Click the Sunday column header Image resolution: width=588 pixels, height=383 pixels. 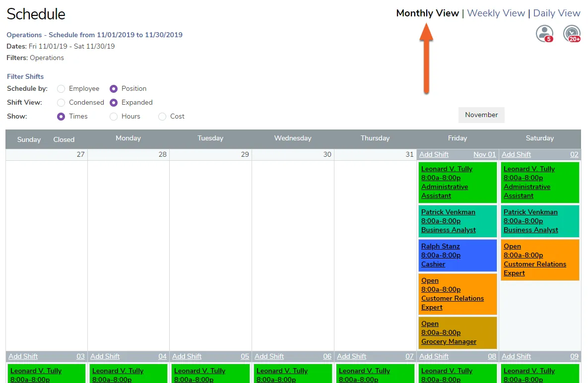(x=29, y=140)
